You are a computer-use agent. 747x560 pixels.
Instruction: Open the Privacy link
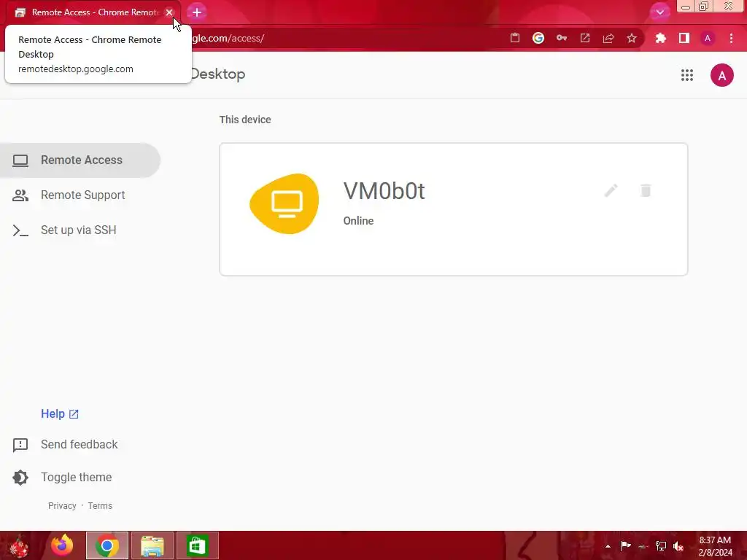(x=62, y=506)
